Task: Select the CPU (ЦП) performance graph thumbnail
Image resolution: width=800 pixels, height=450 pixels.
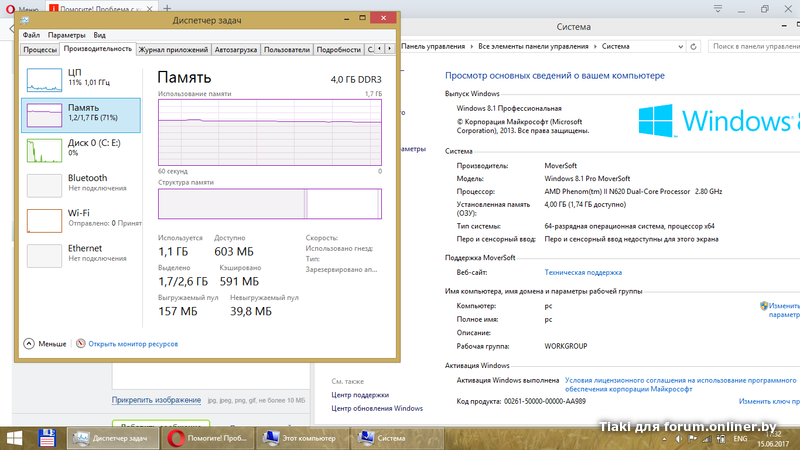Action: 44,80
